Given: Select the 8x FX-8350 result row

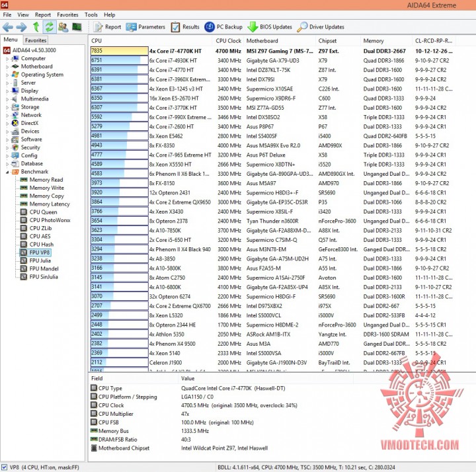Looking at the screenshot, I should pos(272,145).
